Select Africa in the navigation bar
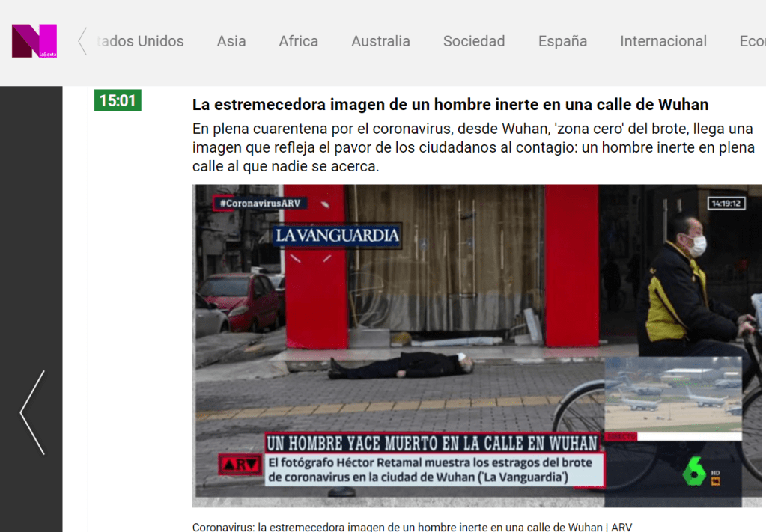This screenshot has height=532, width=766. (298, 41)
